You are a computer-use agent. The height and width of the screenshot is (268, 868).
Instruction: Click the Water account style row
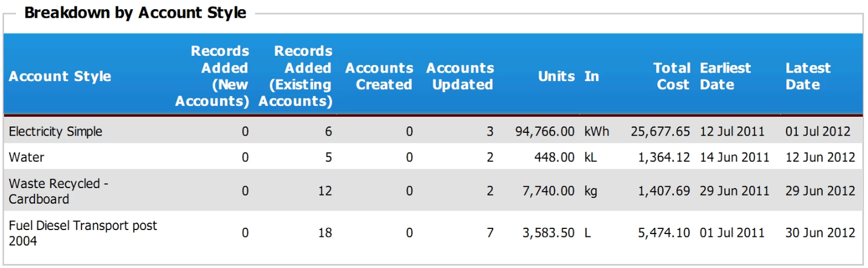[433, 157]
